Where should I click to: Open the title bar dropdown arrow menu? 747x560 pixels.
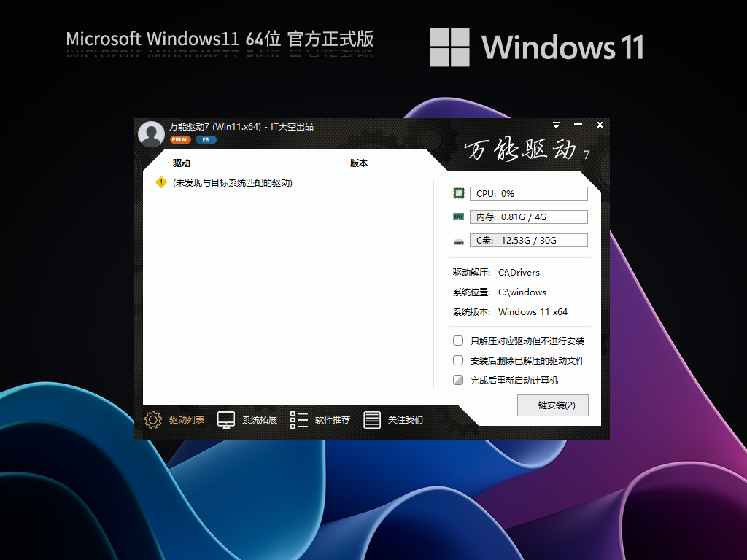(555, 125)
